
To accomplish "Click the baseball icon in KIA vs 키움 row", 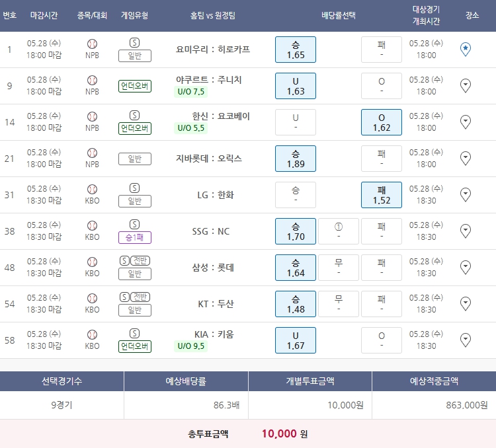I will tap(92, 334).
